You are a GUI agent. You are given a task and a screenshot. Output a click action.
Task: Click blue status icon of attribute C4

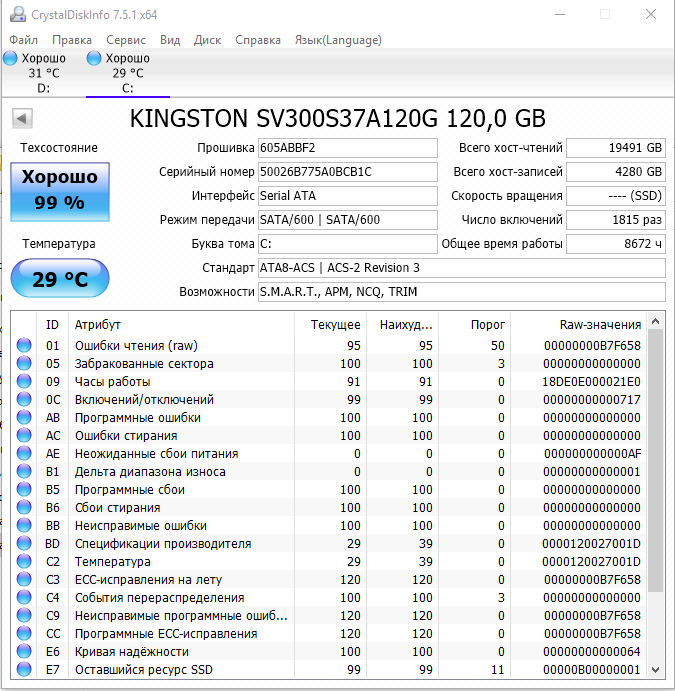coord(24,598)
